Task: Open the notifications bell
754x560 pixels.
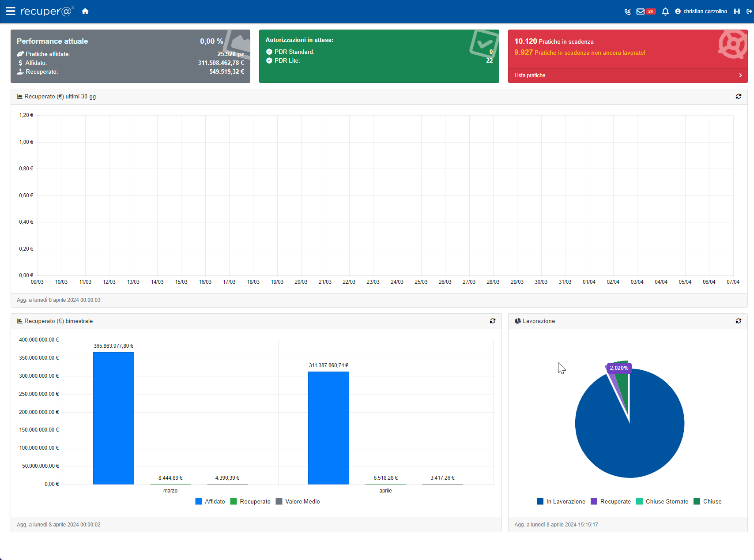Action: tap(665, 11)
